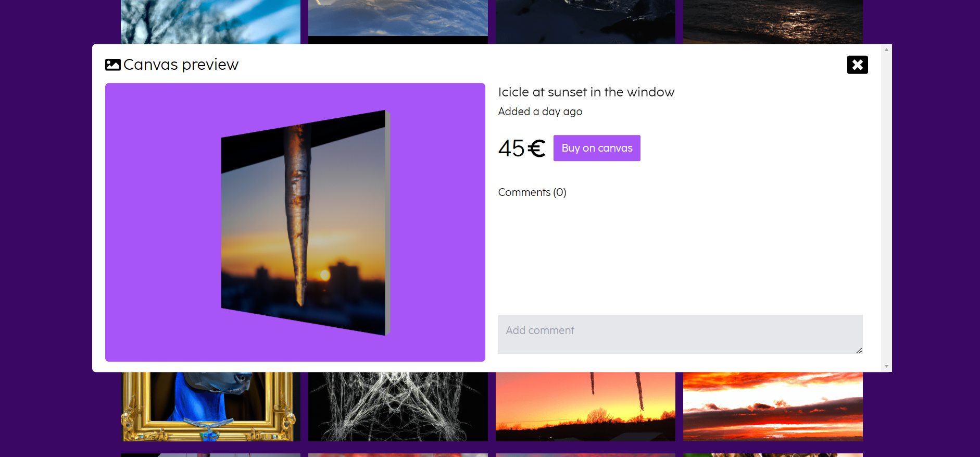The height and width of the screenshot is (457, 980).
Task: Click the comment box resize handle
Action: pos(859,351)
